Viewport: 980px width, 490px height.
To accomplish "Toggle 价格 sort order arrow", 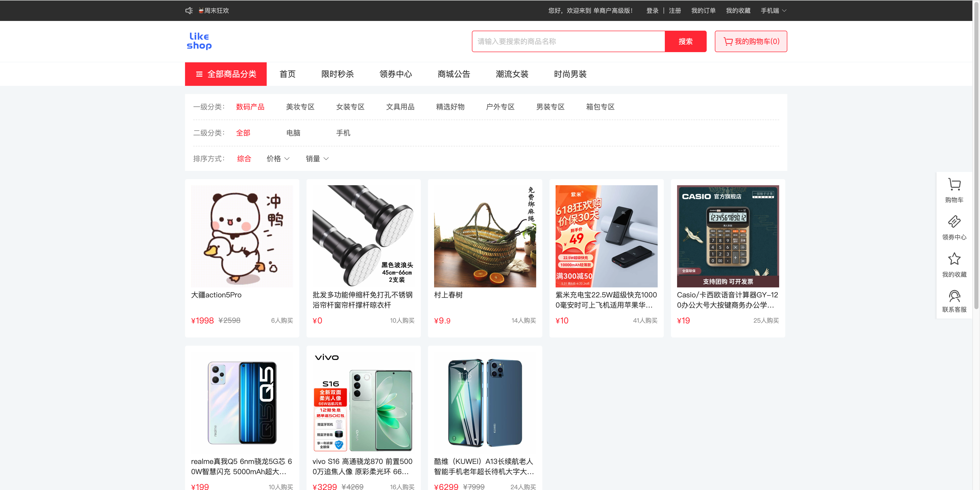I will pos(287,159).
